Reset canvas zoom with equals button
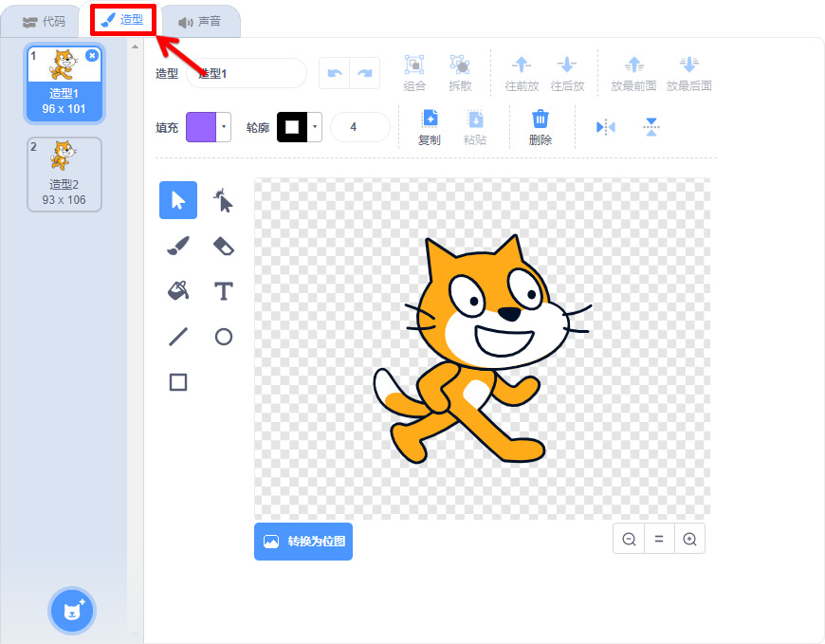The width and height of the screenshot is (825, 644). click(x=659, y=539)
